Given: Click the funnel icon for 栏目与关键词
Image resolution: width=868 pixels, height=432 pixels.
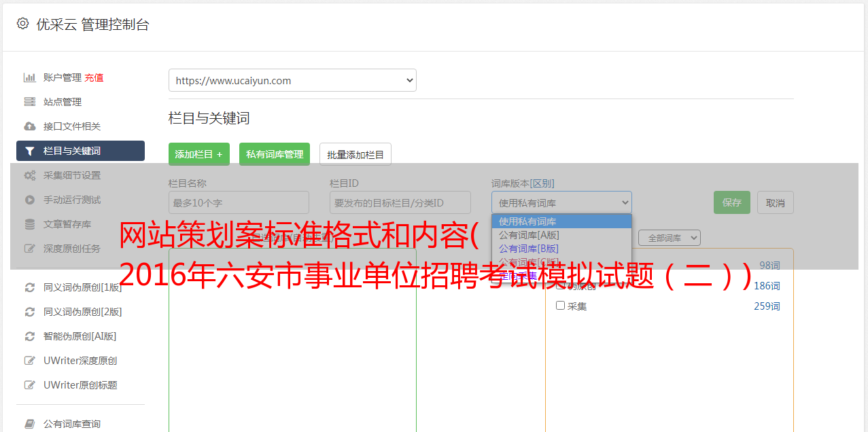Looking at the screenshot, I should (x=30, y=151).
